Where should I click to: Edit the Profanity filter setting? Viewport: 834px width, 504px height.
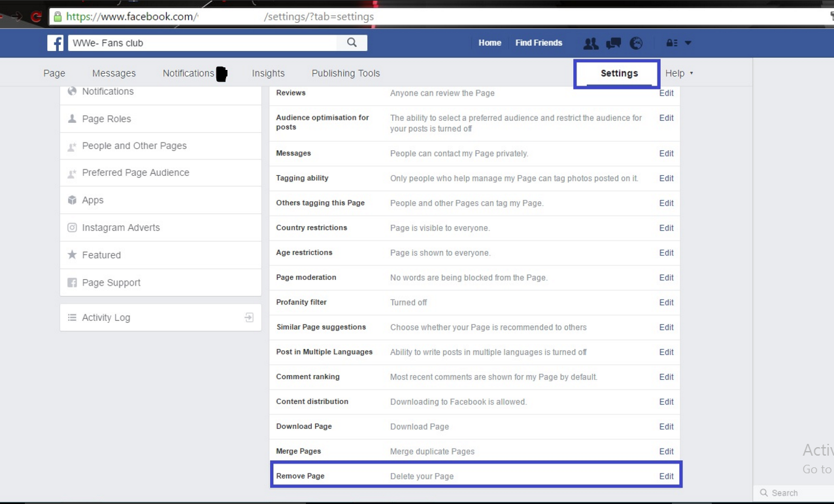(666, 302)
